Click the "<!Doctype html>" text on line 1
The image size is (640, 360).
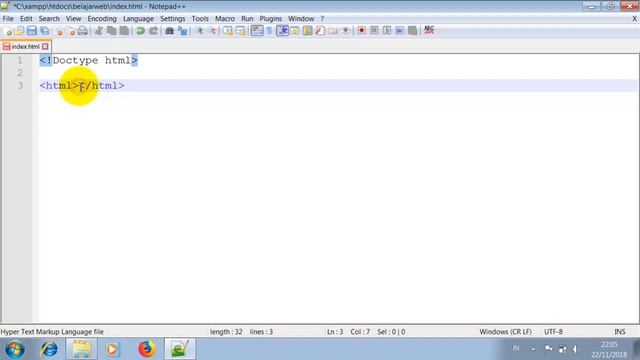click(89, 60)
